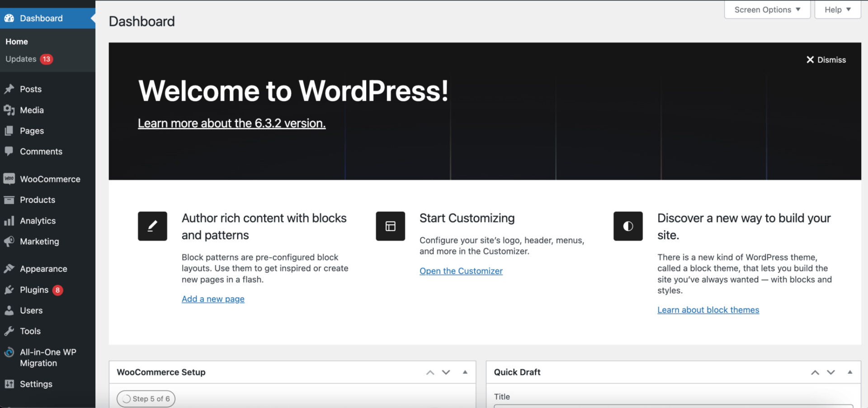Image resolution: width=868 pixels, height=408 pixels.
Task: Select the Posts pushpin icon in the sidebar
Action: [x=9, y=89]
